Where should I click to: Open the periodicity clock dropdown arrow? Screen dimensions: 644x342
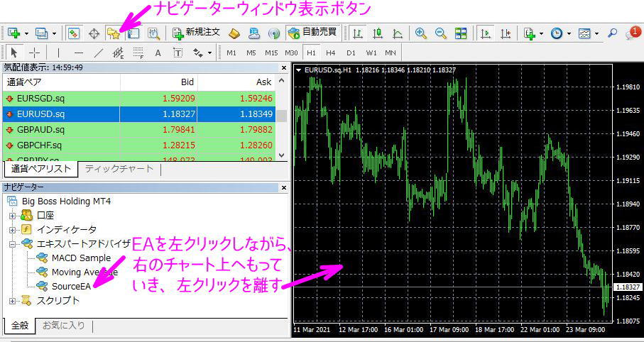coord(569,33)
